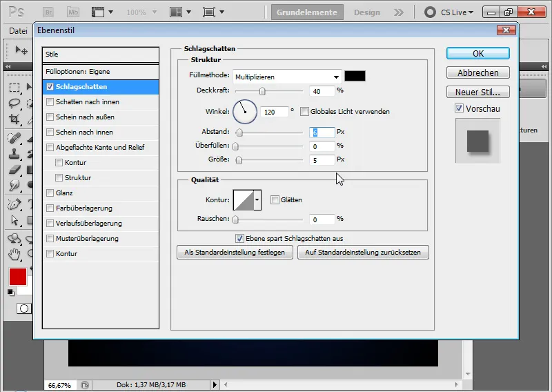
Task: Enable Schein nach innen checkbox
Action: click(x=50, y=132)
